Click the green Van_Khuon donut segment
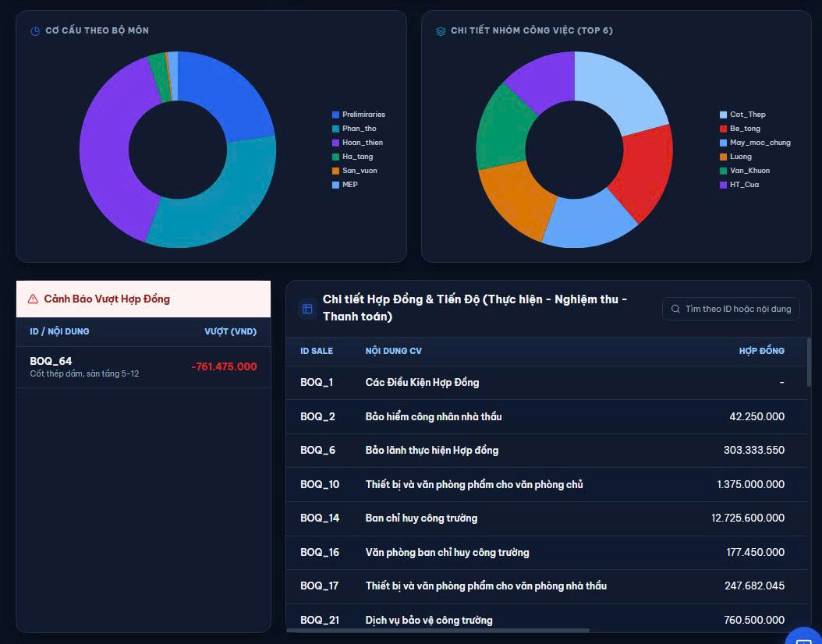The height and width of the screenshot is (644, 822). coord(503,131)
